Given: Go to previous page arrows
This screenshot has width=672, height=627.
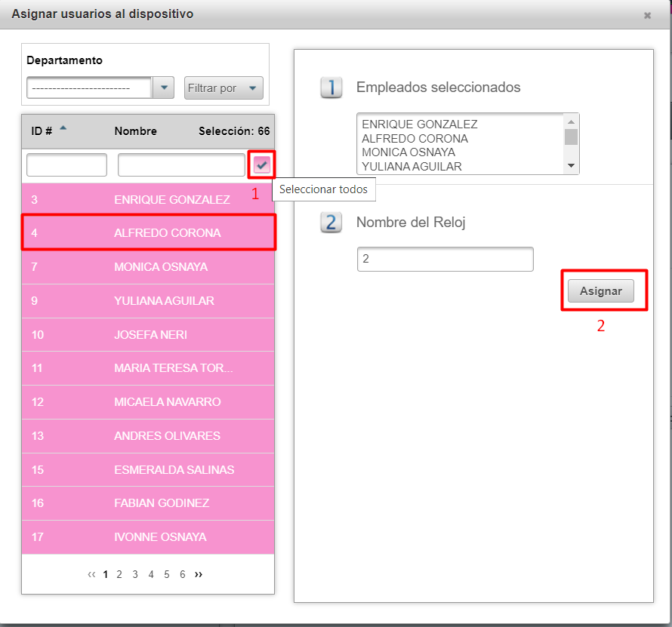Looking at the screenshot, I should pos(91,574).
